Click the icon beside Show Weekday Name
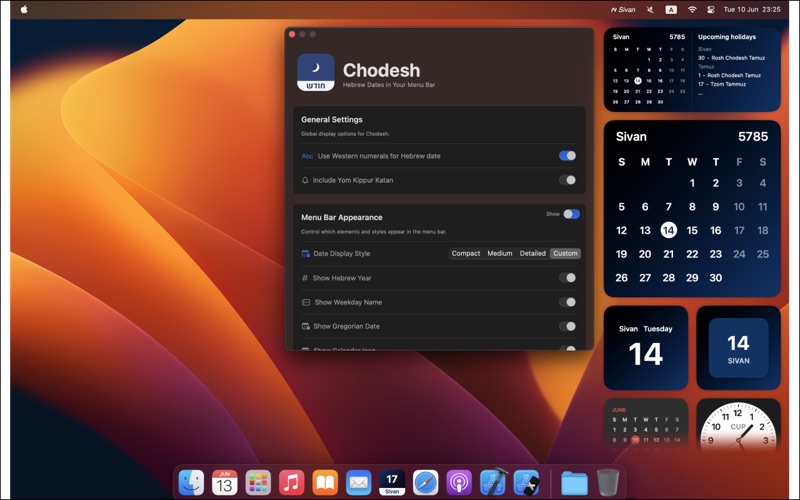This screenshot has width=800, height=500. [x=306, y=302]
